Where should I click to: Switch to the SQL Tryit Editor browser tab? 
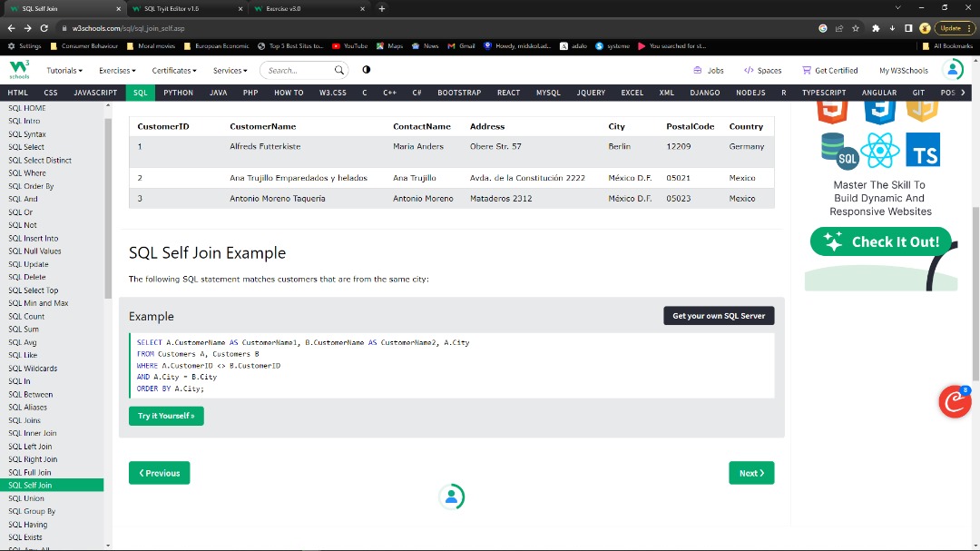[x=172, y=9]
